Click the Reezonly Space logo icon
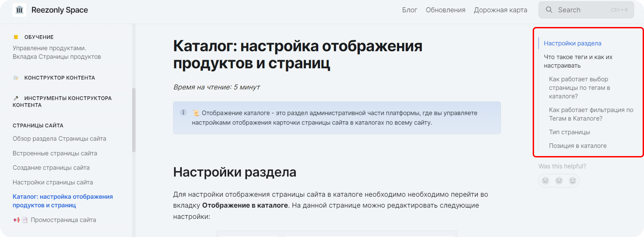The image size is (644, 237). coord(19,10)
